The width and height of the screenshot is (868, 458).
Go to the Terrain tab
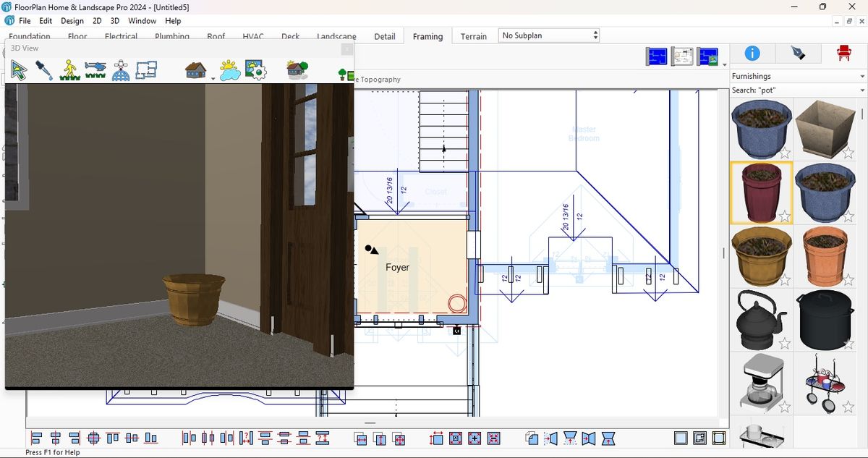pyautogui.click(x=474, y=36)
